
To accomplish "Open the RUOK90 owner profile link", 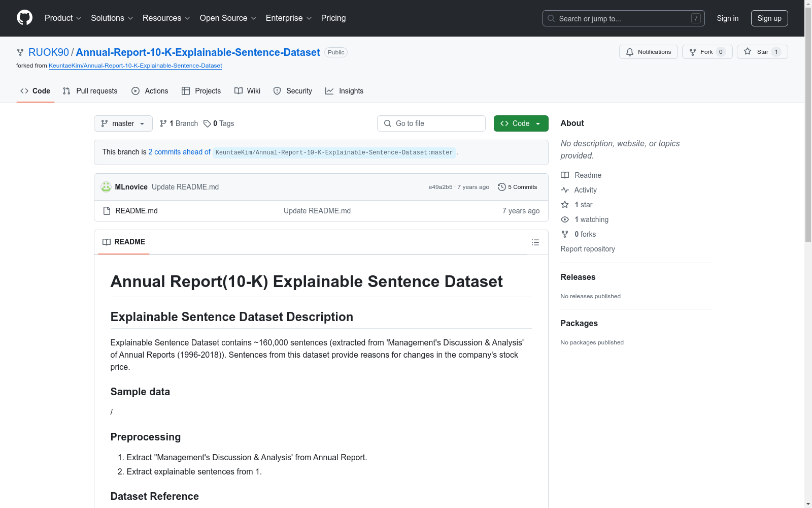I will (x=49, y=52).
